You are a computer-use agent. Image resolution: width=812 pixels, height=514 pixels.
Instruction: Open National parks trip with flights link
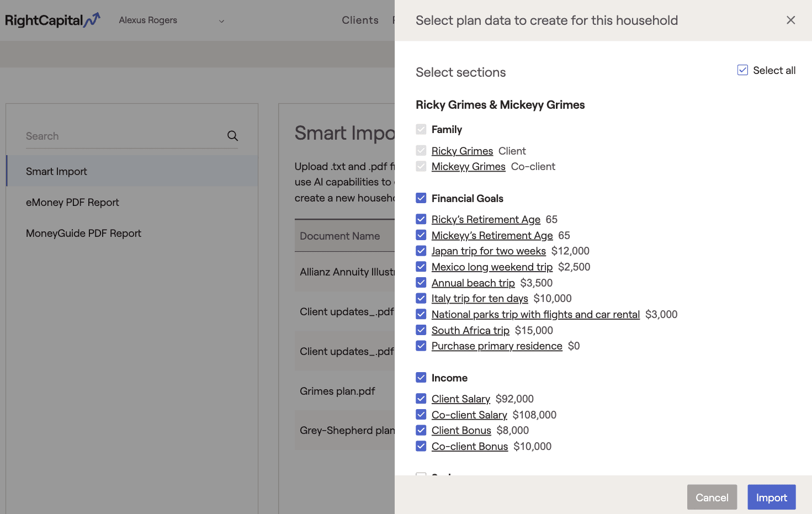point(535,315)
